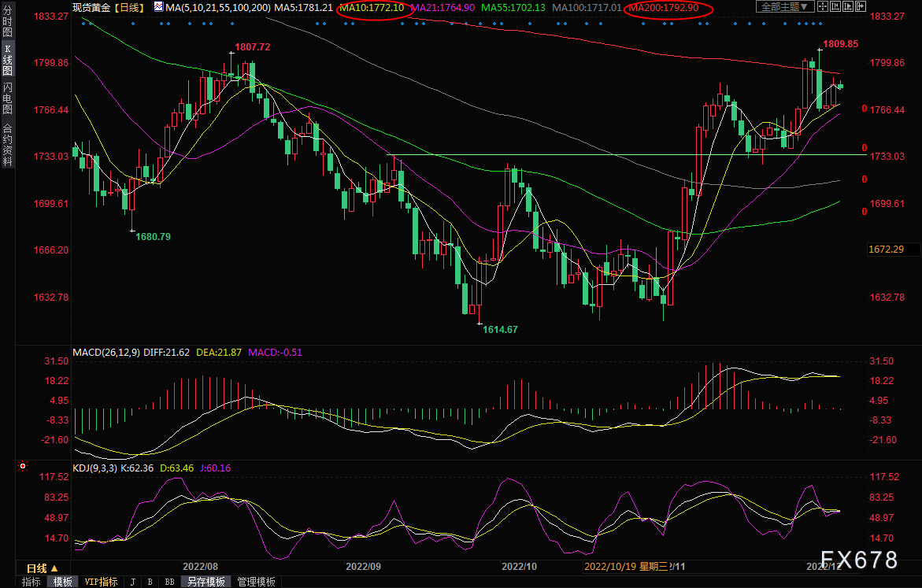Click the MA200:1792.90 value

coord(664,8)
